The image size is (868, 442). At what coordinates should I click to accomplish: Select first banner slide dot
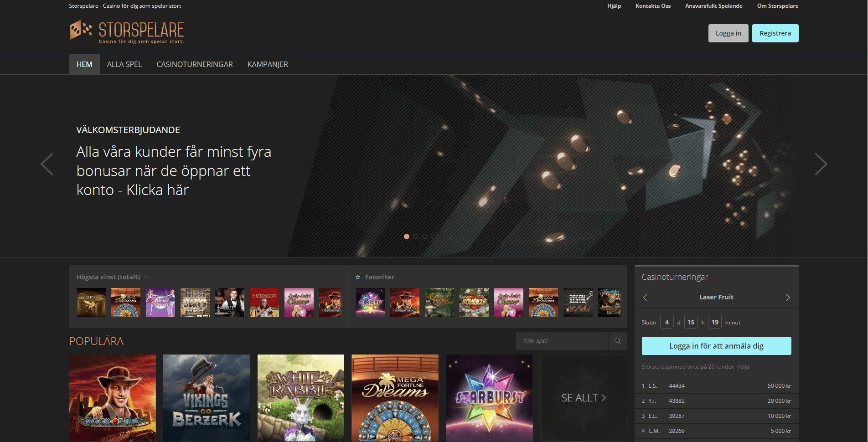[x=407, y=236]
